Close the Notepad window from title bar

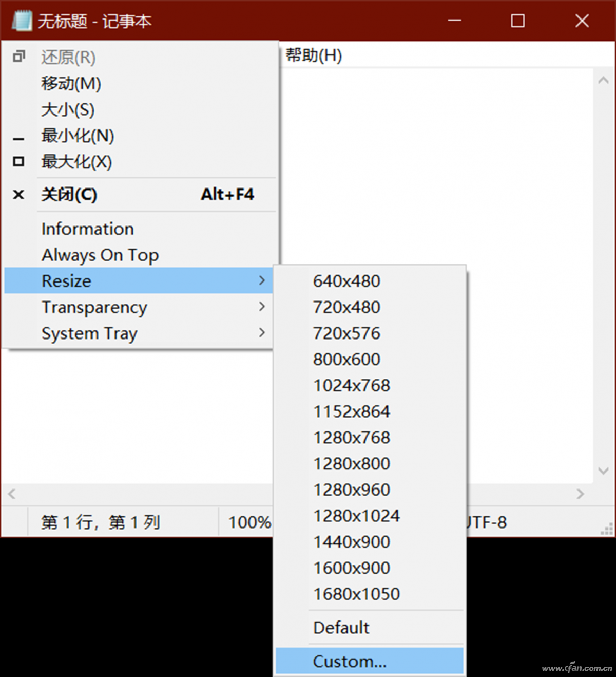click(x=582, y=21)
